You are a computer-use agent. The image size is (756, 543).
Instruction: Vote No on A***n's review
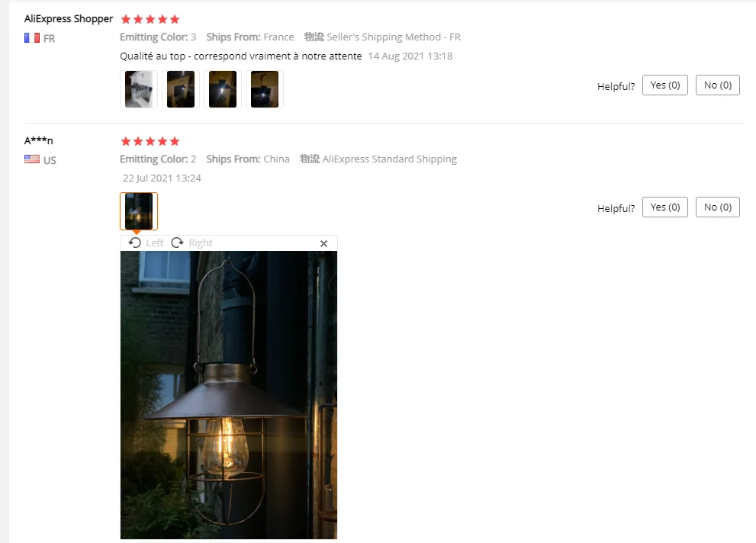[x=717, y=207]
